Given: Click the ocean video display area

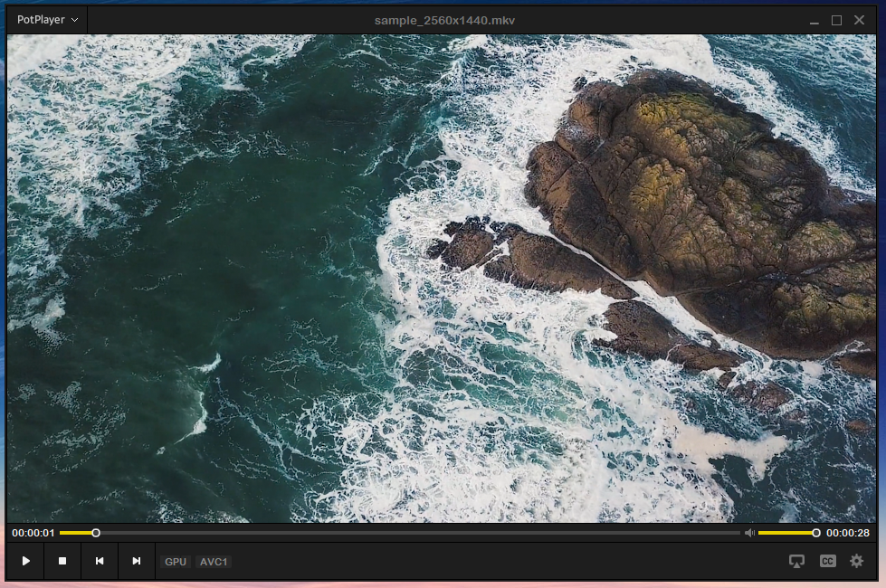Looking at the screenshot, I should 442,279.
